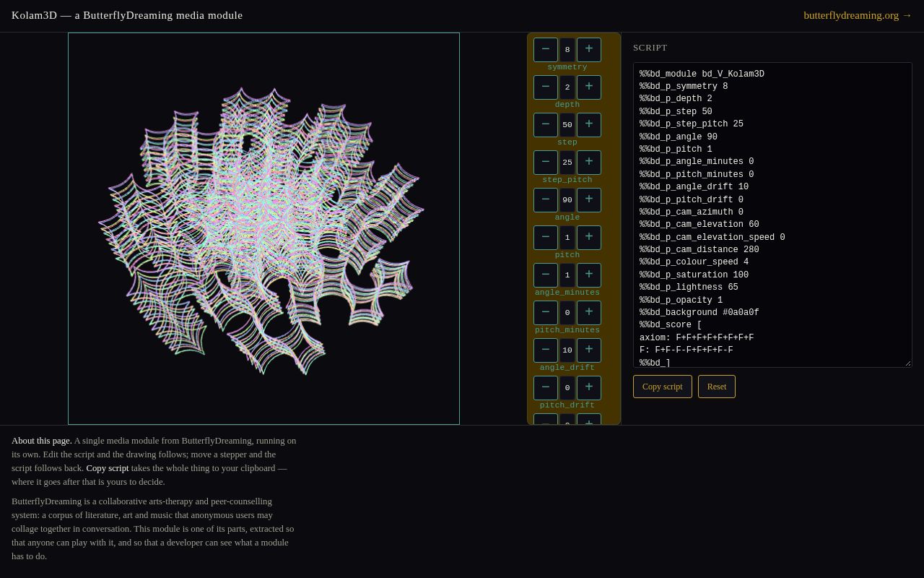Increase angle_minutes with plus
924x578 pixels.
(x=589, y=275)
